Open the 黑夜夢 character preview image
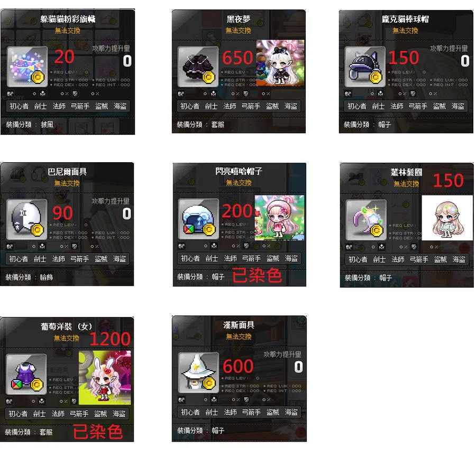The image size is (476, 464). 280,63
